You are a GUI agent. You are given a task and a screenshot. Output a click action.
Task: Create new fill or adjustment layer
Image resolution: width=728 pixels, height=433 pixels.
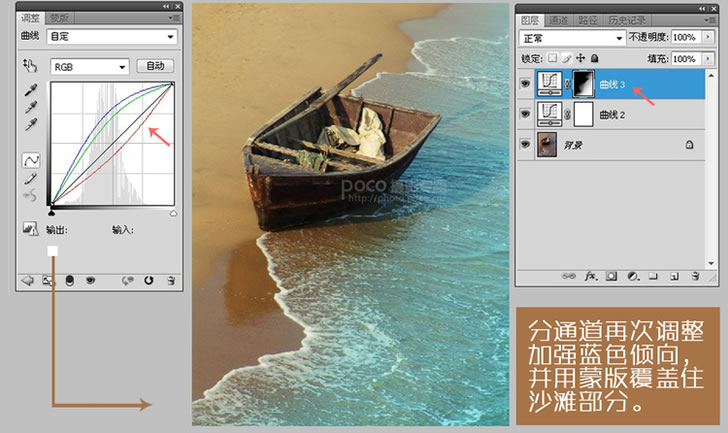tap(633, 276)
